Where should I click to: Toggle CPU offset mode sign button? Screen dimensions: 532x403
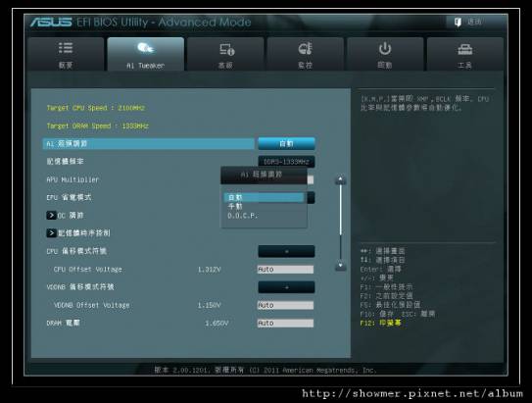coord(286,252)
